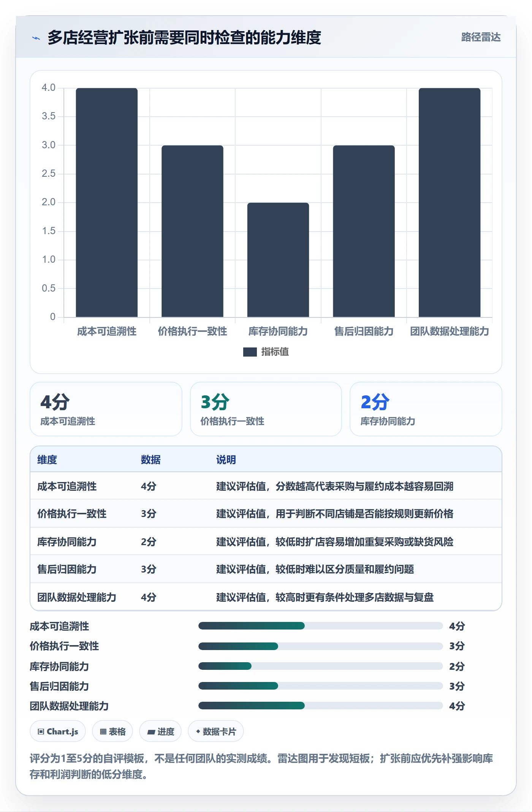The width and height of the screenshot is (532, 812).
Task: Select the 售后归因能力 table row cell
Action: click(67, 569)
